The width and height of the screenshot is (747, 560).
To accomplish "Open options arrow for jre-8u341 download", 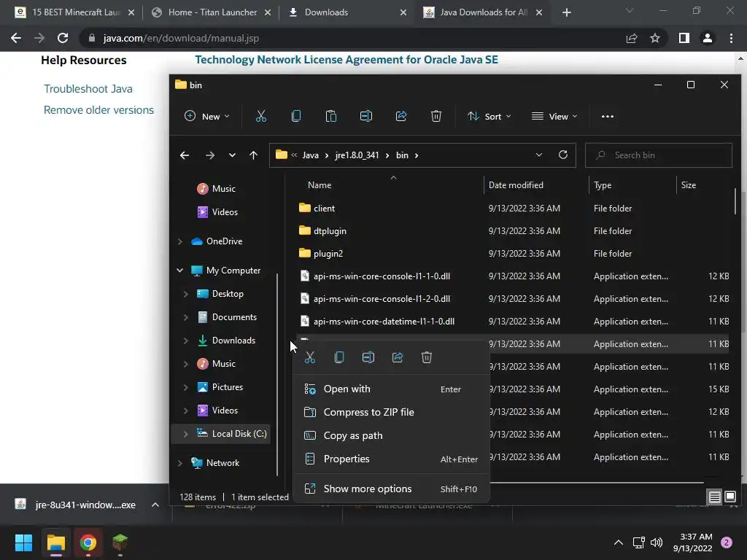I will coord(155,505).
